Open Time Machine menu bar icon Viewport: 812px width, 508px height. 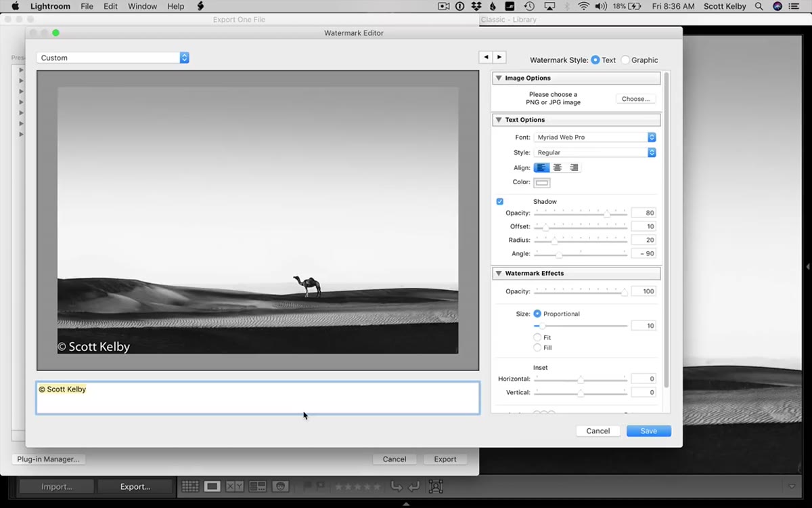pyautogui.click(x=529, y=6)
